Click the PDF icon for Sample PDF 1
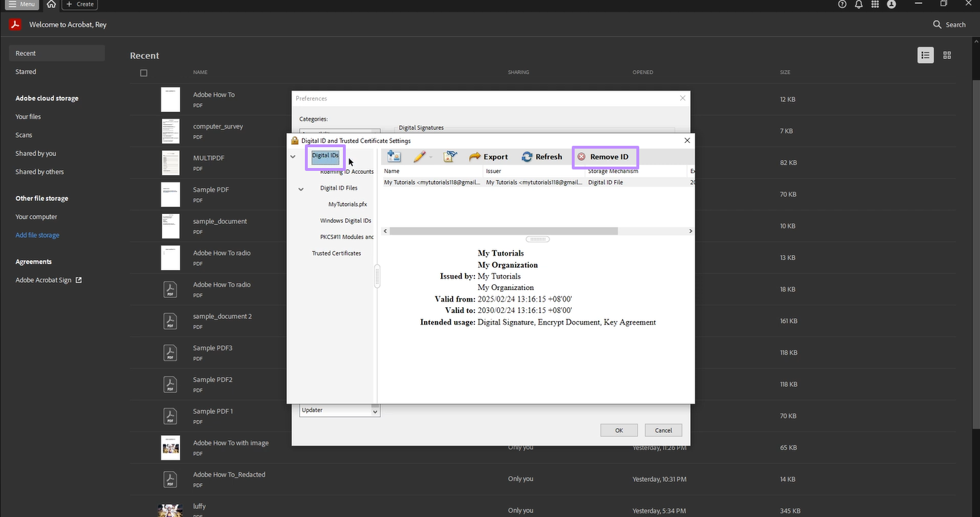 tap(170, 416)
